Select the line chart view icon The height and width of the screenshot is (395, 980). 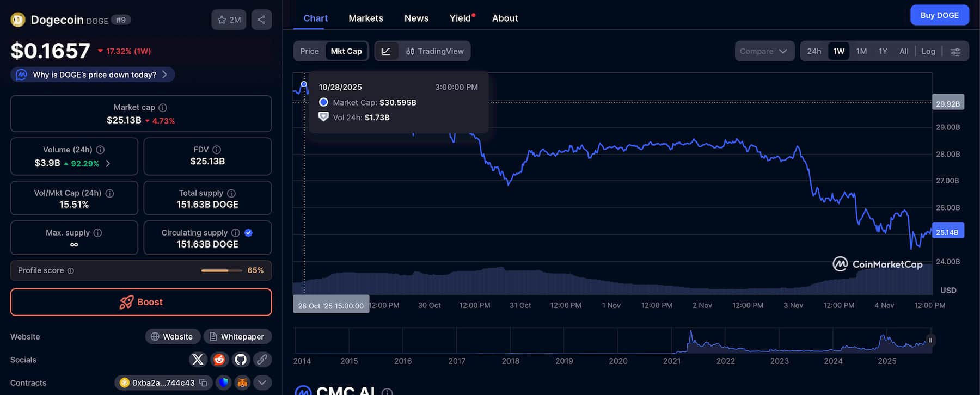click(x=386, y=51)
